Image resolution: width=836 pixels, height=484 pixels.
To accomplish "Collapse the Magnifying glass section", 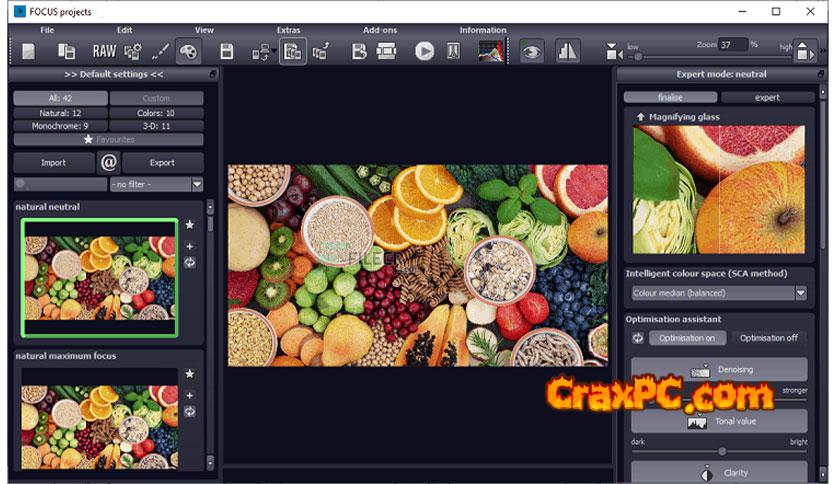I will pyautogui.click(x=640, y=117).
